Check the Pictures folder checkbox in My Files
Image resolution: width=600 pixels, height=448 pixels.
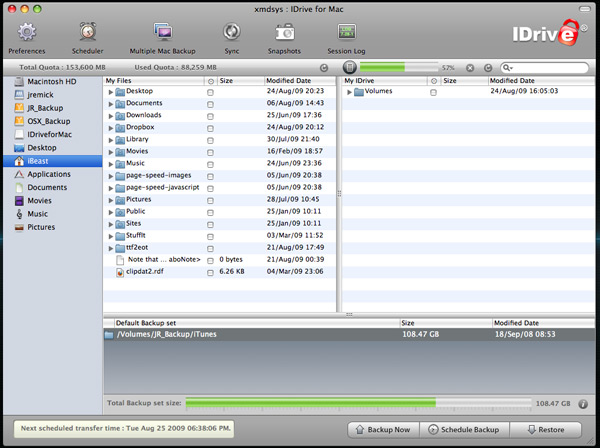pyautogui.click(x=210, y=200)
